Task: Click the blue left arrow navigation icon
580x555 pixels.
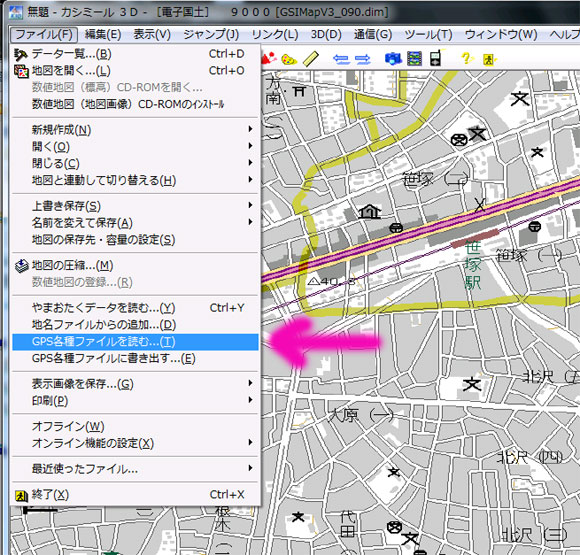Action: coord(341,59)
